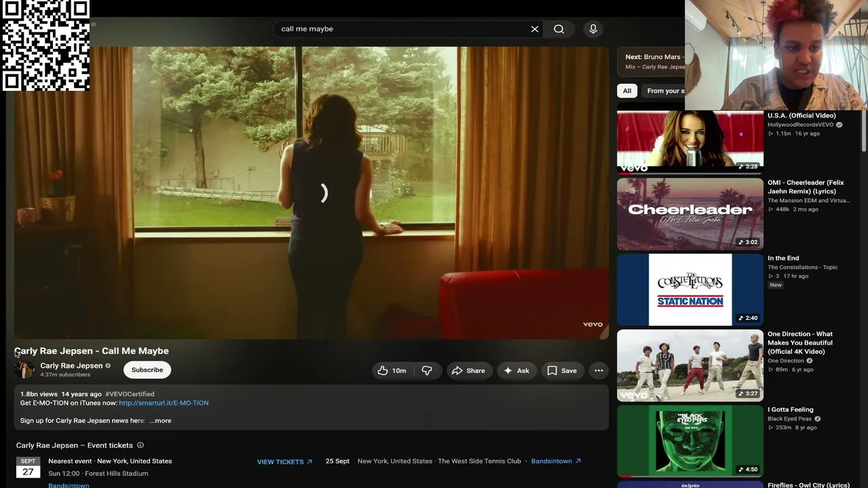The height and width of the screenshot is (488, 868).
Task: Click 'Fireflies - Owl City (Lyrics)' title
Action: click(808, 485)
